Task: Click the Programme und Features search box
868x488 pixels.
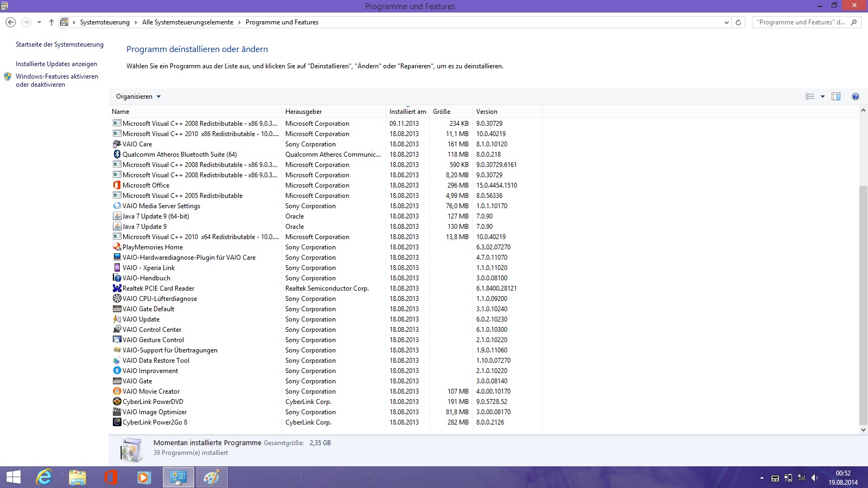Action: click(x=806, y=22)
